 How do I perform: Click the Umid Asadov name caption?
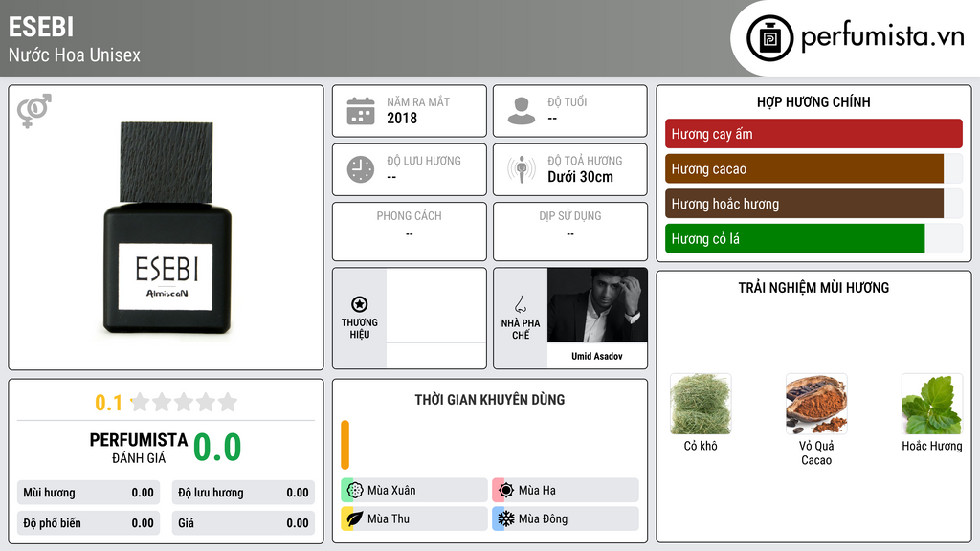coord(597,356)
